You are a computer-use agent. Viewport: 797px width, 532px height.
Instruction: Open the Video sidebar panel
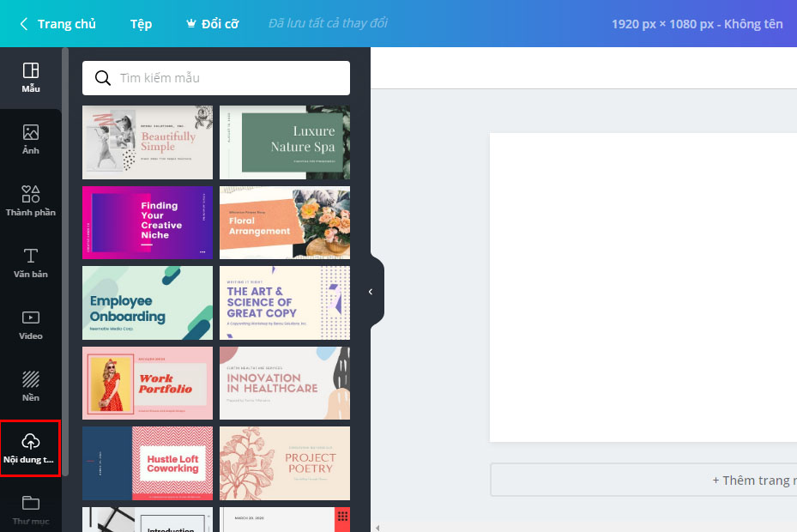tap(31, 324)
